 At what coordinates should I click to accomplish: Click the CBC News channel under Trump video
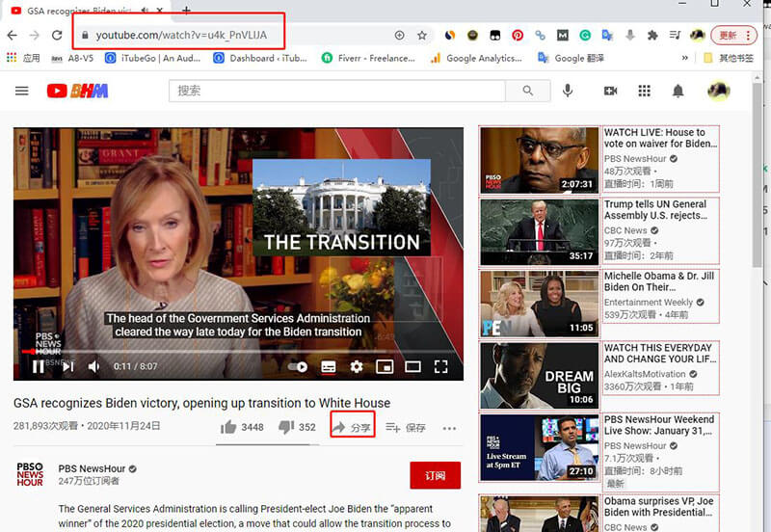click(x=625, y=230)
